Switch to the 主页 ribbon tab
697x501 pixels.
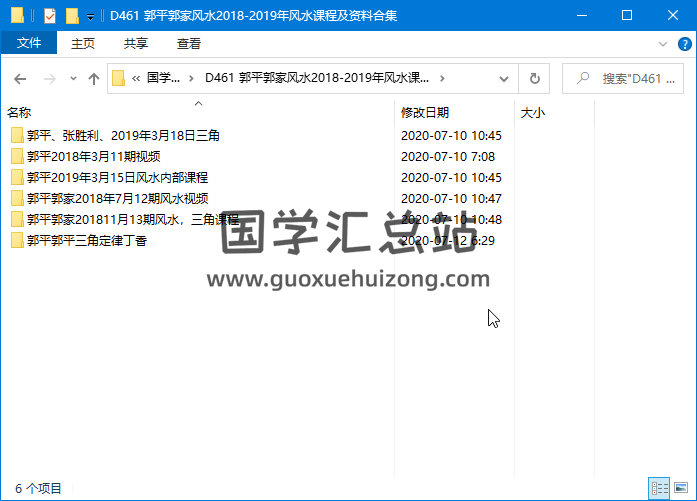tap(83, 43)
